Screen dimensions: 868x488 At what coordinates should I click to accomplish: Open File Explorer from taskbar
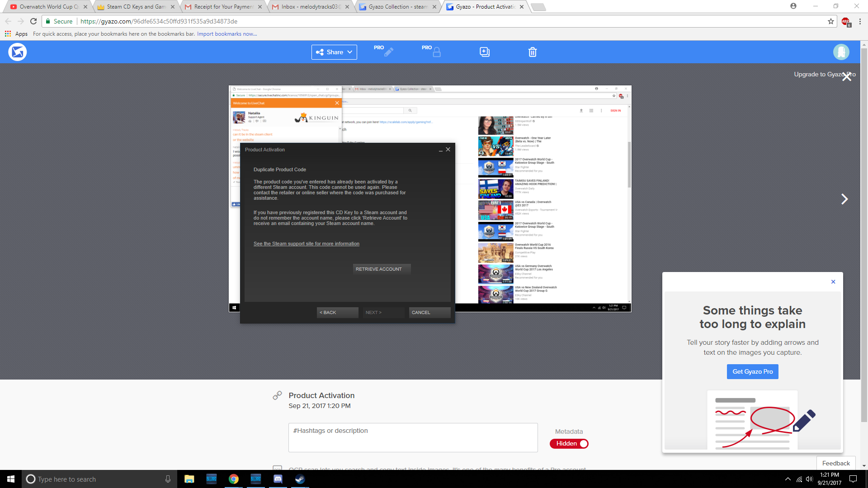(x=189, y=479)
